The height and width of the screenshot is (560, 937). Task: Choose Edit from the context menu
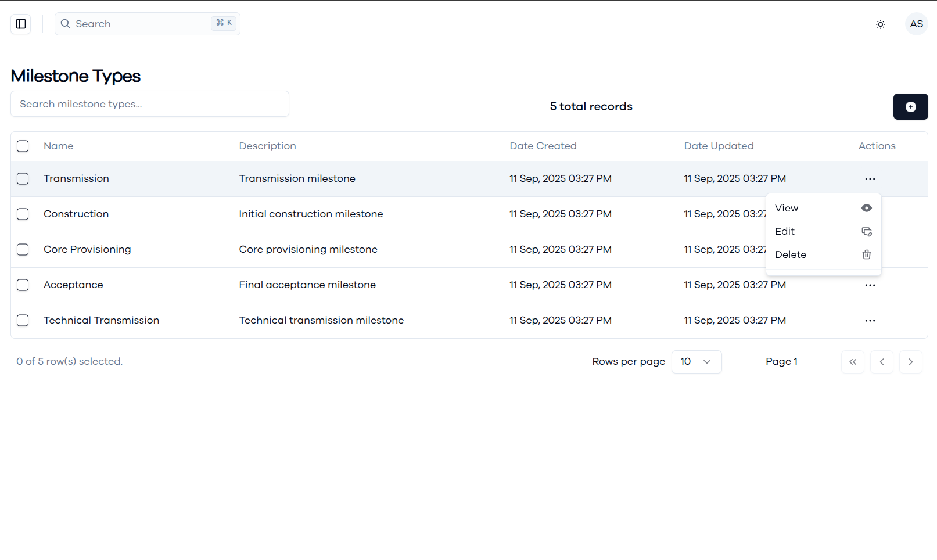coord(823,231)
